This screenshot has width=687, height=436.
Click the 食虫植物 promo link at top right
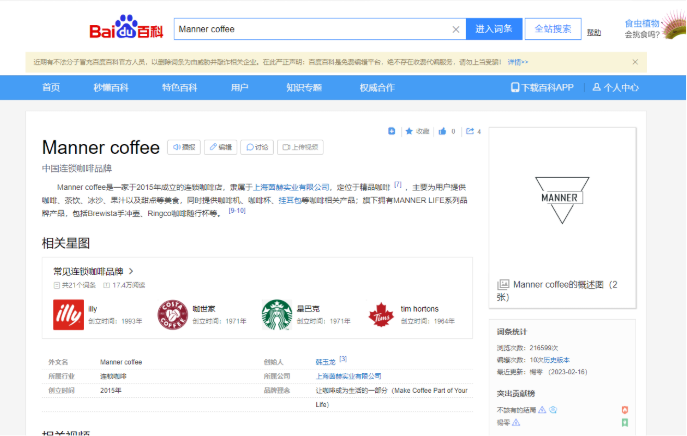(x=642, y=24)
